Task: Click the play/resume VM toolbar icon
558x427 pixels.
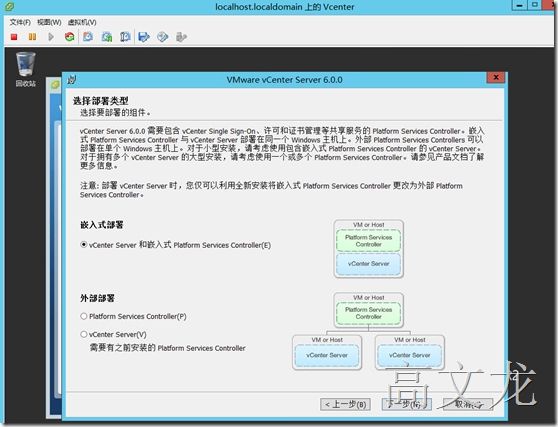Action: (51, 37)
